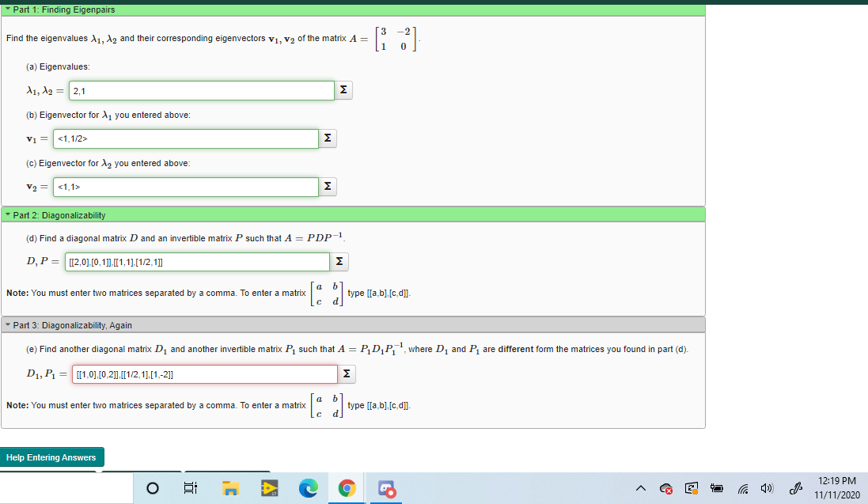This screenshot has width=868, height=504.
Task: Open Task View on the taskbar
Action: pos(190,488)
